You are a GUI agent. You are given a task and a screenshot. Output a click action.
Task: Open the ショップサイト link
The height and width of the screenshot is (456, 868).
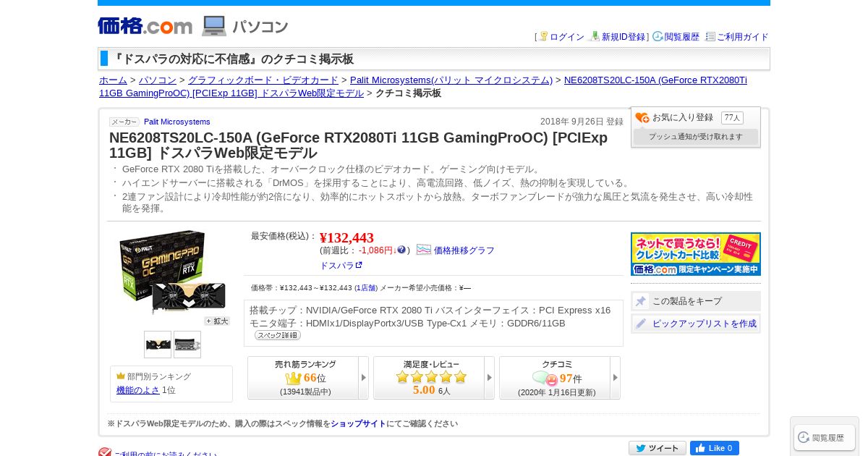click(358, 424)
